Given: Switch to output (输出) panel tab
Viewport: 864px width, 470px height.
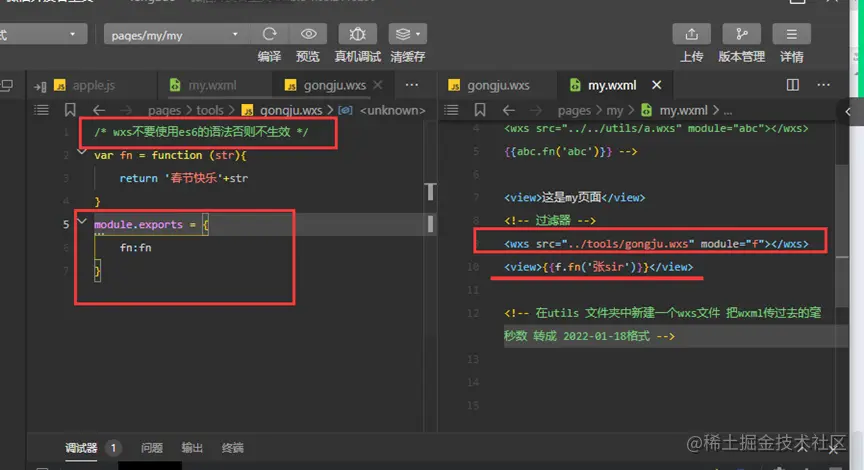Looking at the screenshot, I should [x=192, y=448].
